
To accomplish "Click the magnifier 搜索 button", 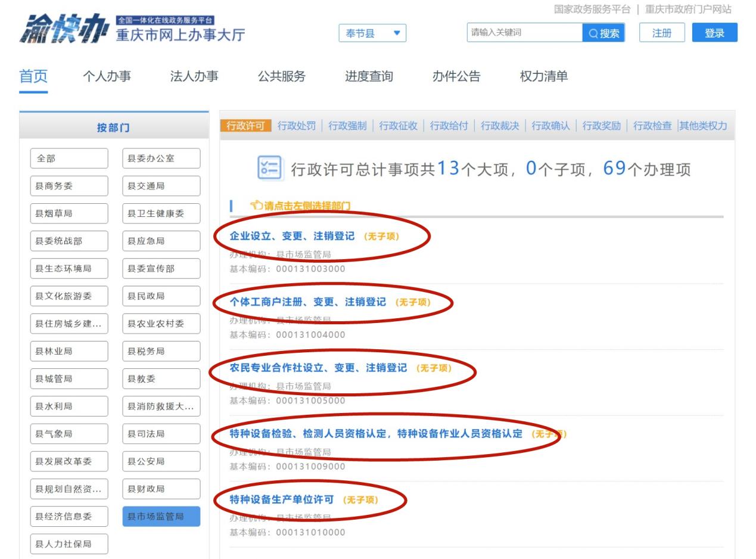I will coord(603,33).
